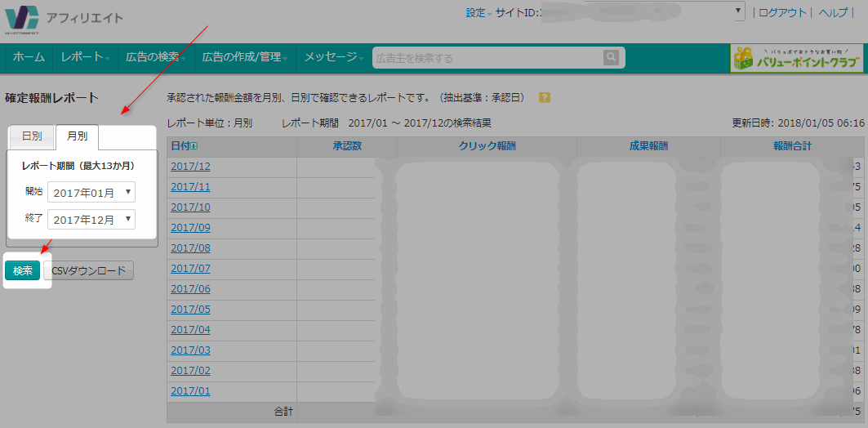Open the 開始 month dropdown
868x428 pixels.
point(91,193)
